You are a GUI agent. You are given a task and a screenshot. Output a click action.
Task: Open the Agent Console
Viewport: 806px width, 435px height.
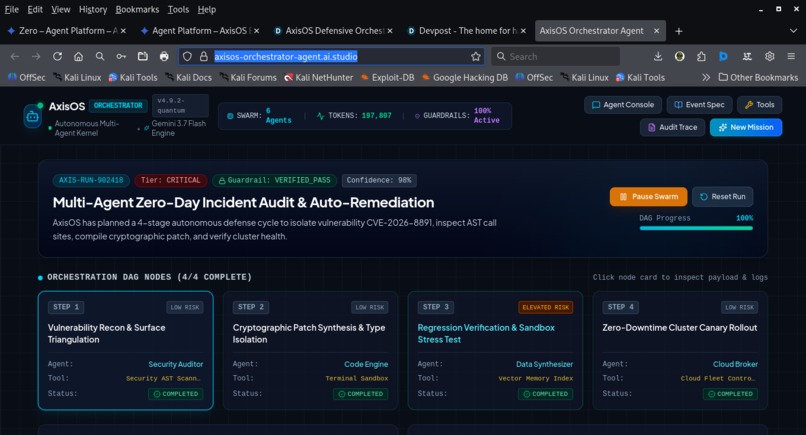(x=623, y=105)
